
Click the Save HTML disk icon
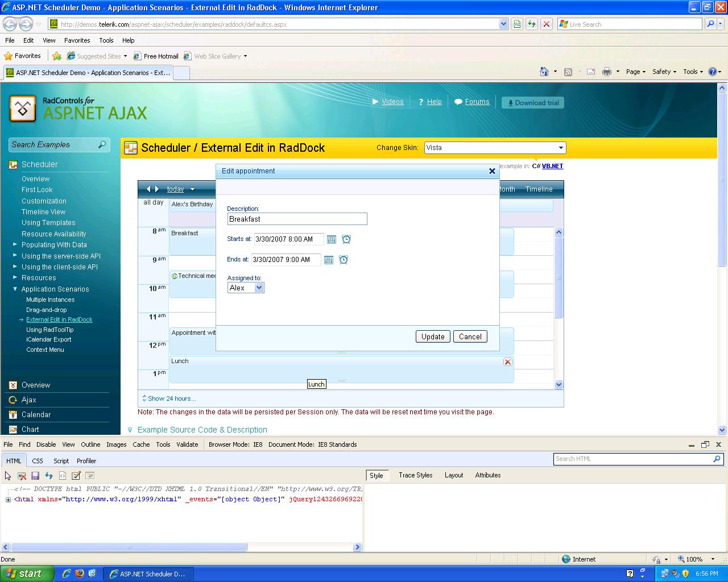point(35,476)
